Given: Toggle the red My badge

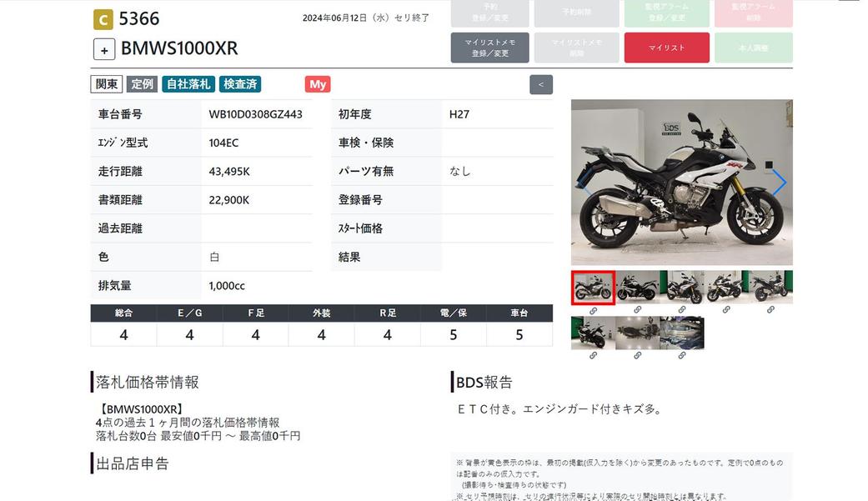Looking at the screenshot, I should 318,84.
